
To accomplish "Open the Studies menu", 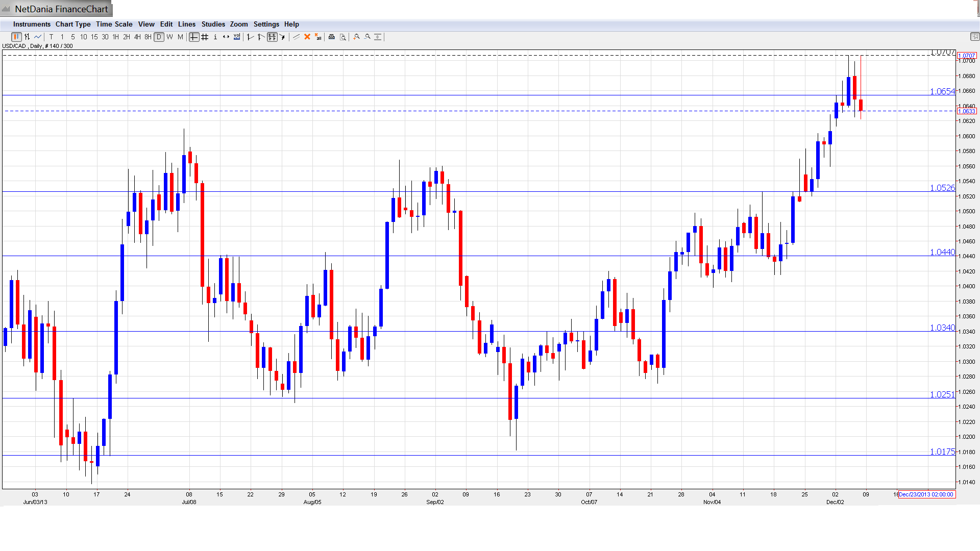I will (x=213, y=24).
